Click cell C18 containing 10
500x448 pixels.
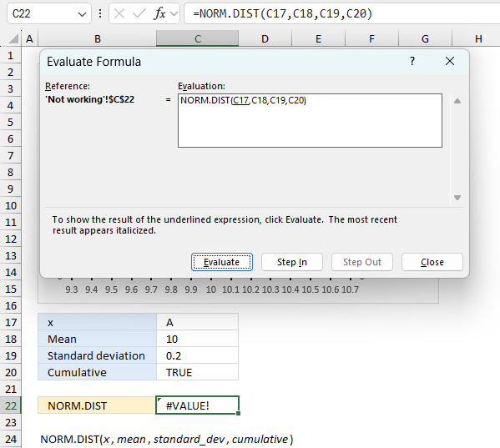click(197, 339)
